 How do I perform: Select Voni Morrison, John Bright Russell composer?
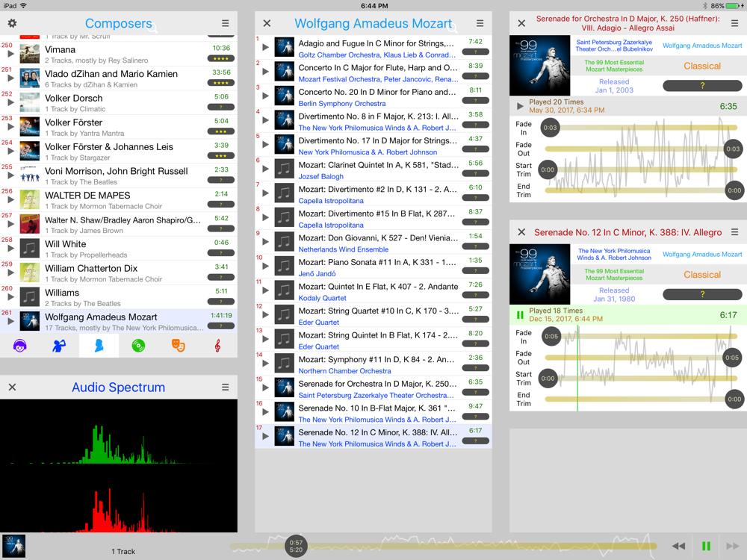coord(119,175)
